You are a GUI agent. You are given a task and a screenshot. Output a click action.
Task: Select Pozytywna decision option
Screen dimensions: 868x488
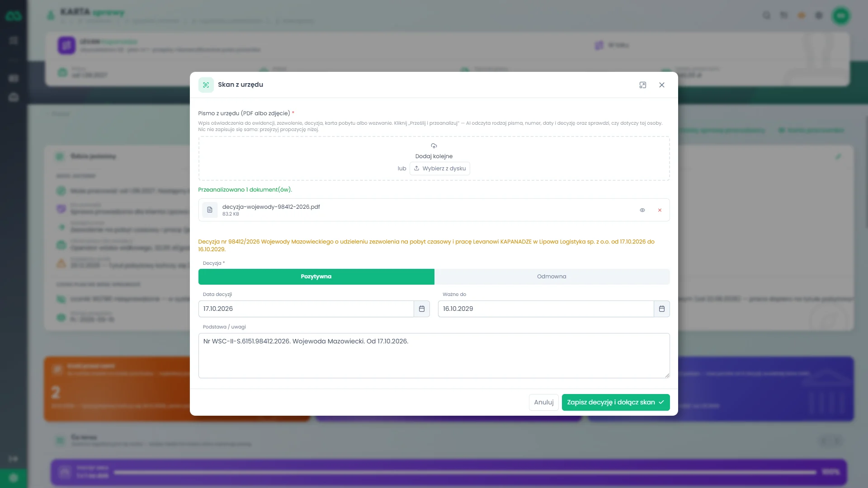(x=316, y=277)
